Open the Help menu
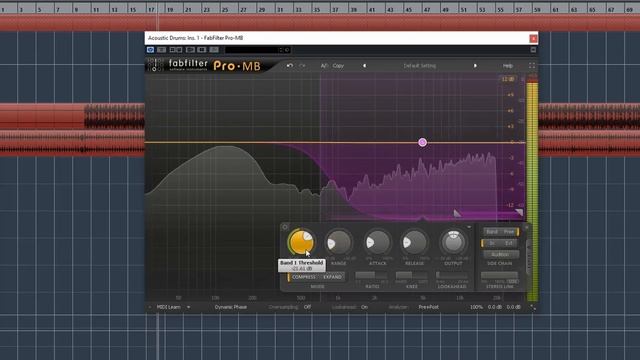The height and width of the screenshot is (360, 640). tap(507, 66)
